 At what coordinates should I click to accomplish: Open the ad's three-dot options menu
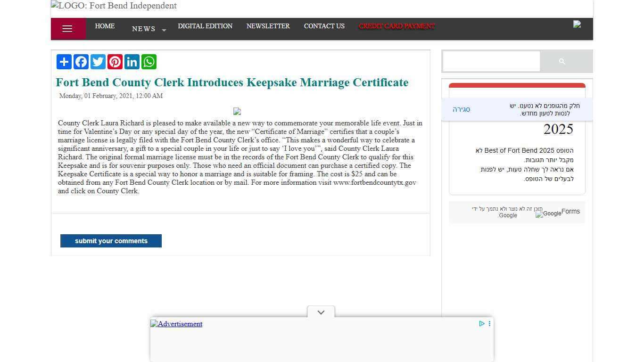(x=489, y=324)
